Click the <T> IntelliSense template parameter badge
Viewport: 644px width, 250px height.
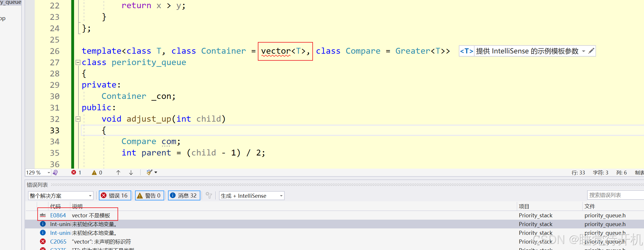coord(467,51)
